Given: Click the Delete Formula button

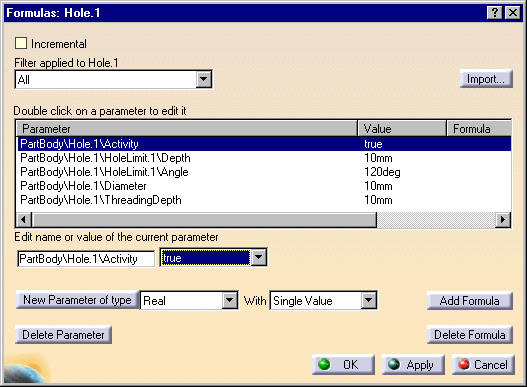Looking at the screenshot, I should point(470,335).
